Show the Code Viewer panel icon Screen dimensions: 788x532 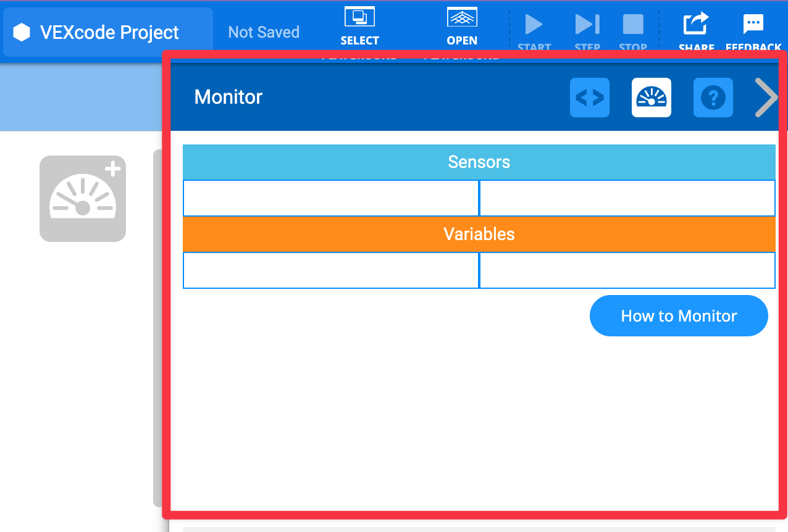coord(589,98)
